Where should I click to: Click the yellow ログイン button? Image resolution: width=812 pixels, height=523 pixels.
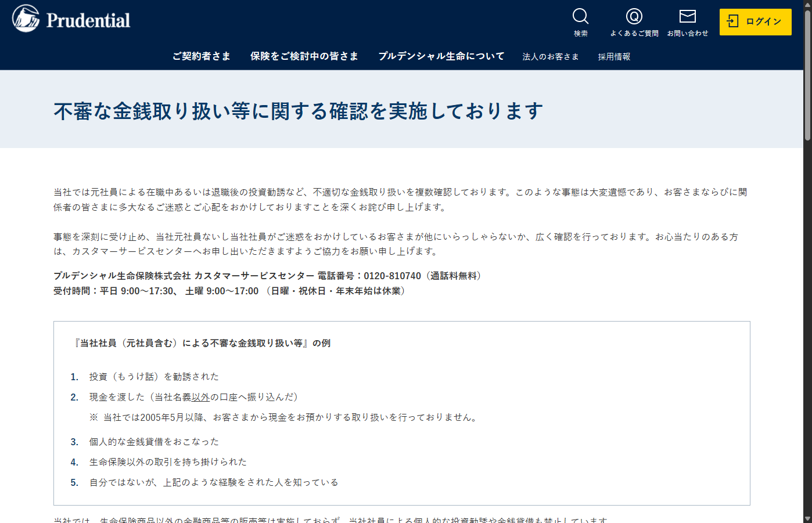tap(755, 21)
